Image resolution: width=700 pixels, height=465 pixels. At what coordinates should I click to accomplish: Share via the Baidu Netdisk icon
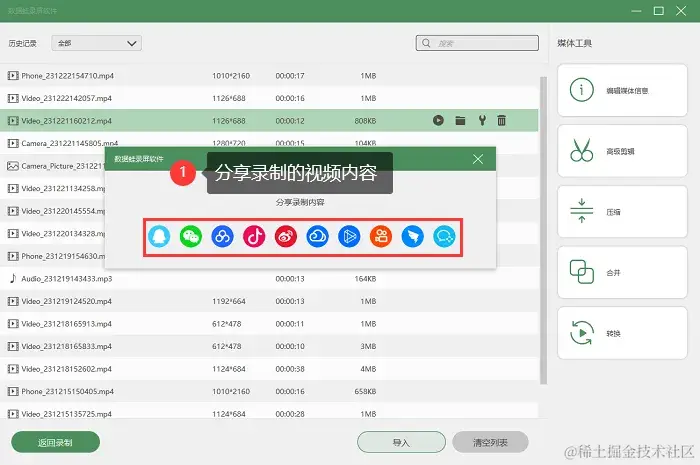(222, 237)
